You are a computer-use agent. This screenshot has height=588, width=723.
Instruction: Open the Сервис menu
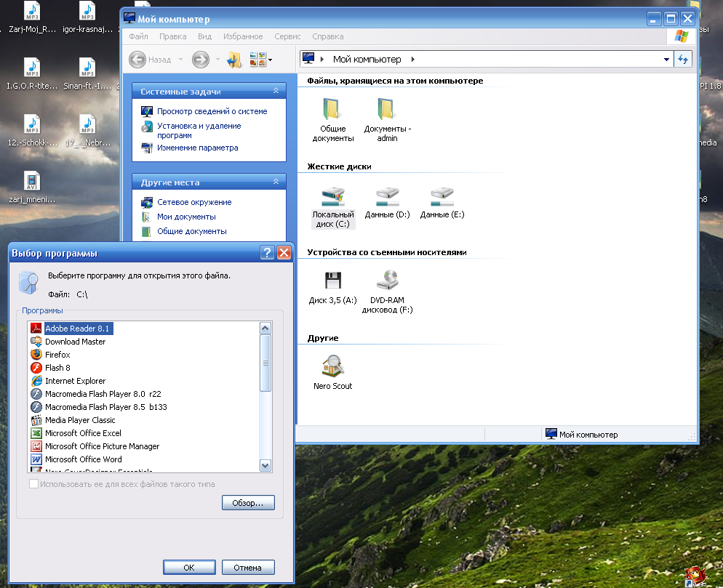[287, 36]
